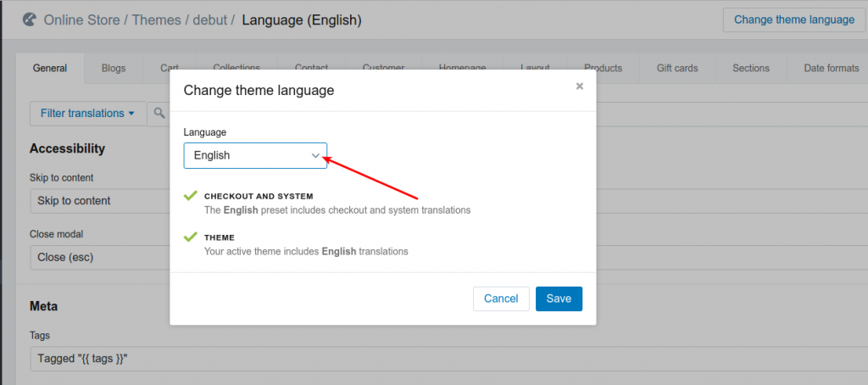868x385 pixels.
Task: Switch to the Gift cards tab
Action: (677, 68)
